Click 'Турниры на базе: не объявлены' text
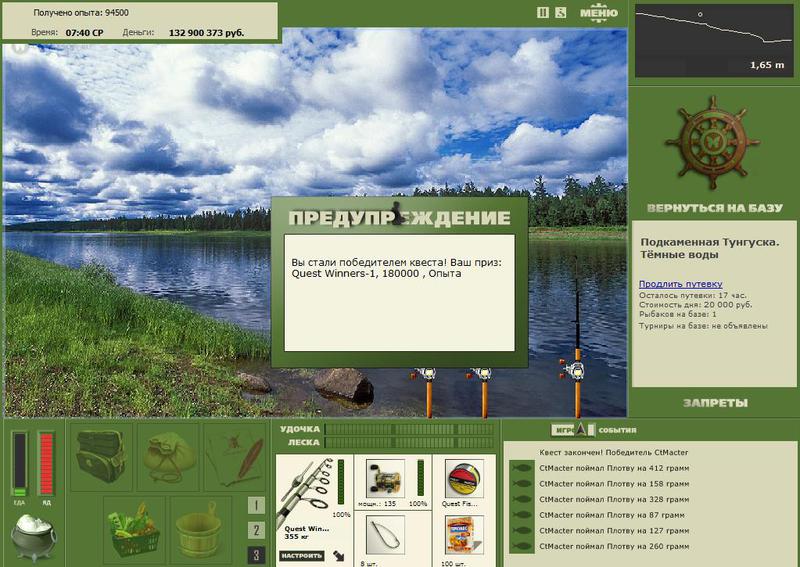The width and height of the screenshot is (800, 567). [703, 326]
